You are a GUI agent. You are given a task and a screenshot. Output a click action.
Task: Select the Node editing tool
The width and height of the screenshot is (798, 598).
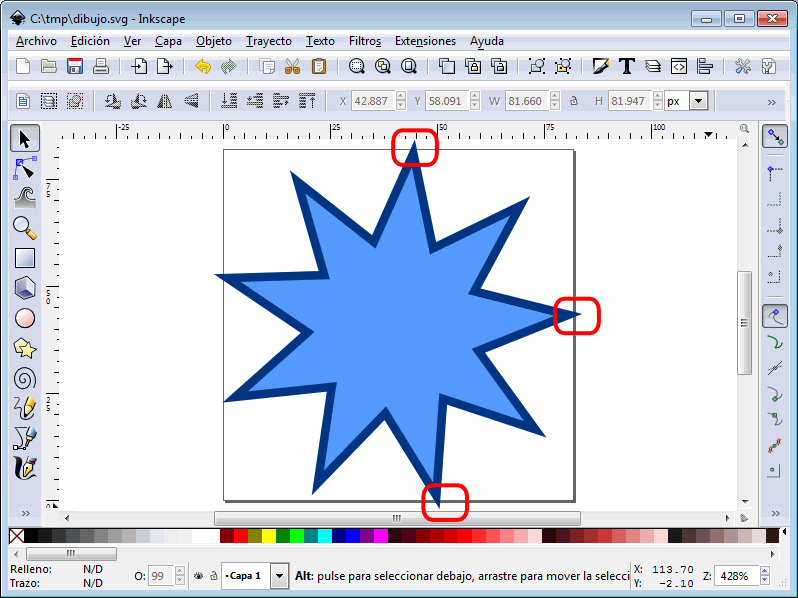tap(25, 167)
